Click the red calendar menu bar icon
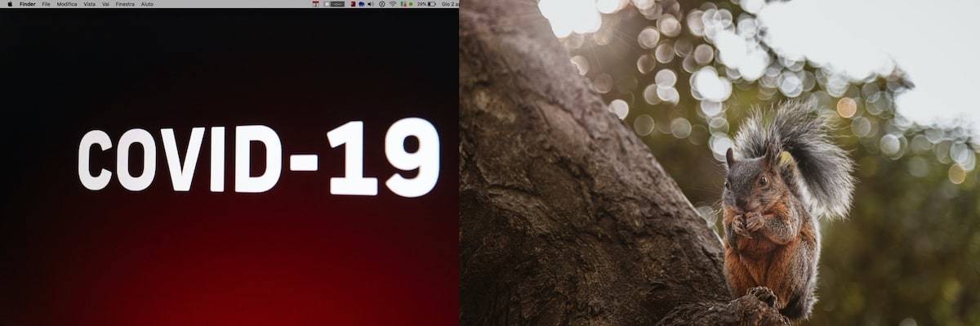The height and width of the screenshot is (326, 980). (316, 4)
